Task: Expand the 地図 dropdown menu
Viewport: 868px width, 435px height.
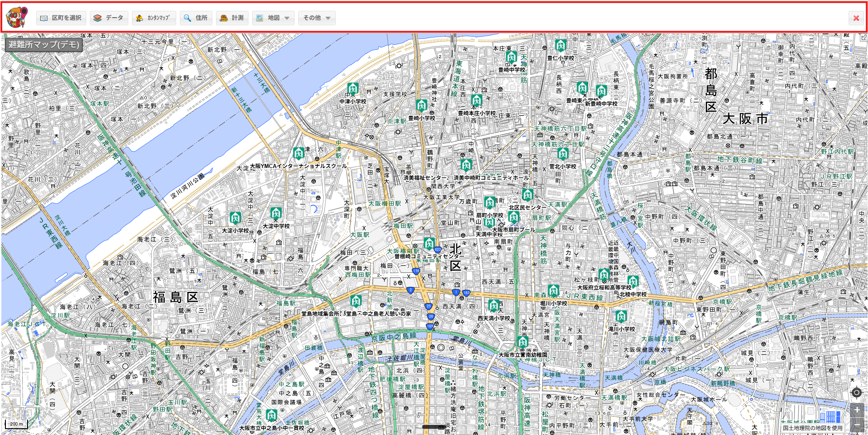Action: (273, 18)
